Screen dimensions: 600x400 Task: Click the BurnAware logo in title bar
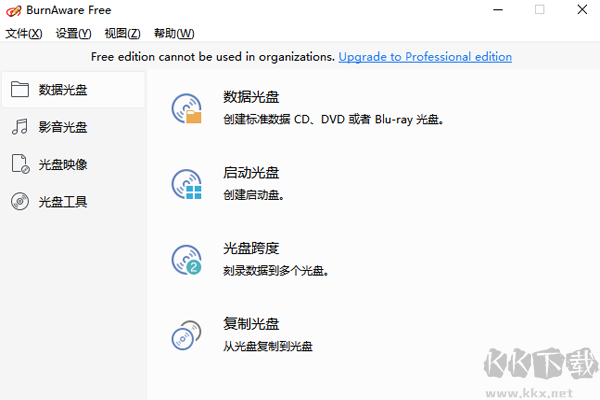click(14, 10)
